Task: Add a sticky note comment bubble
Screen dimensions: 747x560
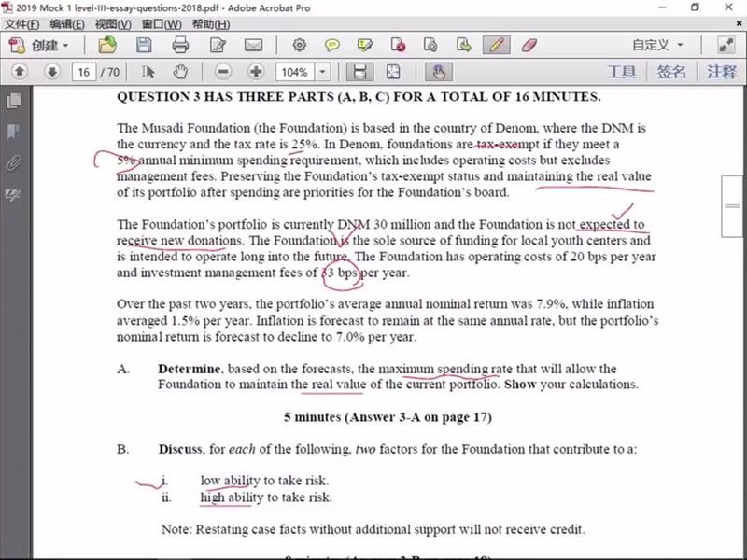Action: click(x=332, y=45)
